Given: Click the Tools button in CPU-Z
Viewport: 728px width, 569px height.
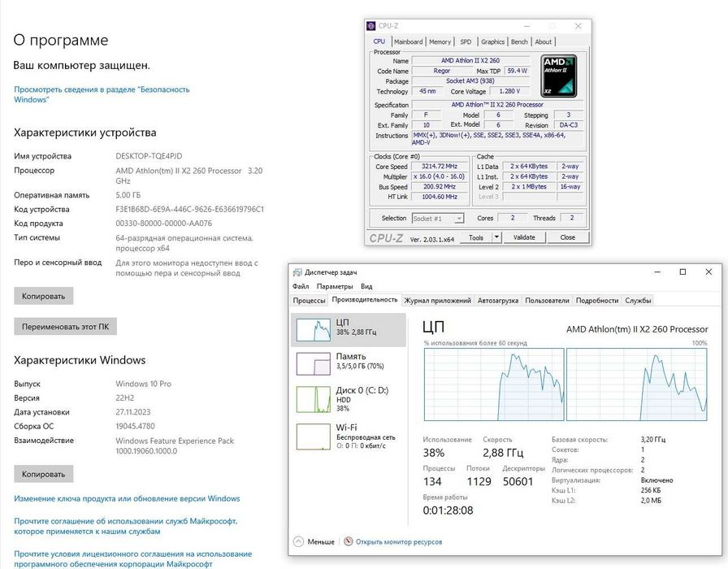Looking at the screenshot, I should 476,237.
